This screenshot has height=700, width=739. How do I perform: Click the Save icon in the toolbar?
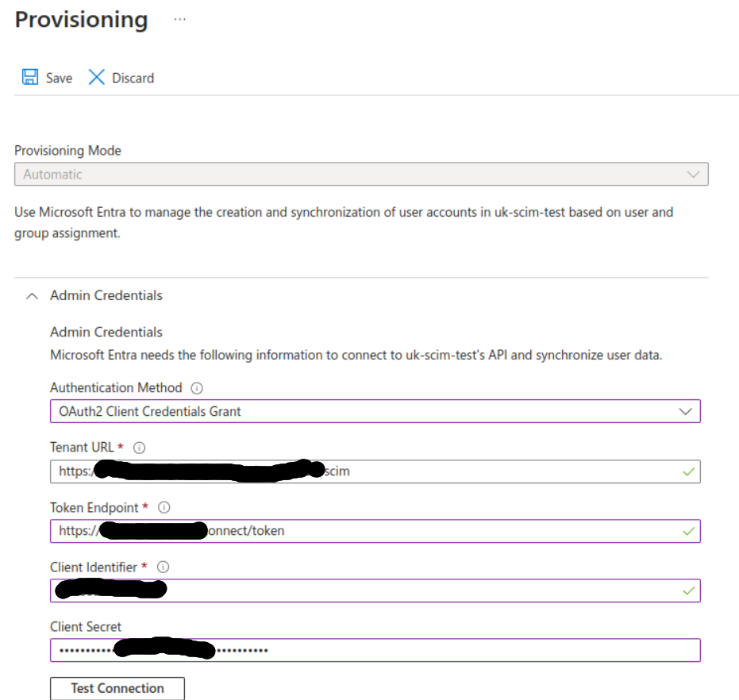[x=29, y=77]
